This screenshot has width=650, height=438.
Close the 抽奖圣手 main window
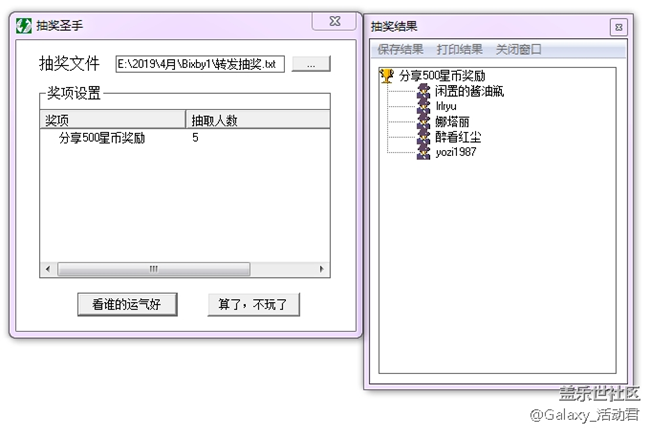click(x=335, y=21)
